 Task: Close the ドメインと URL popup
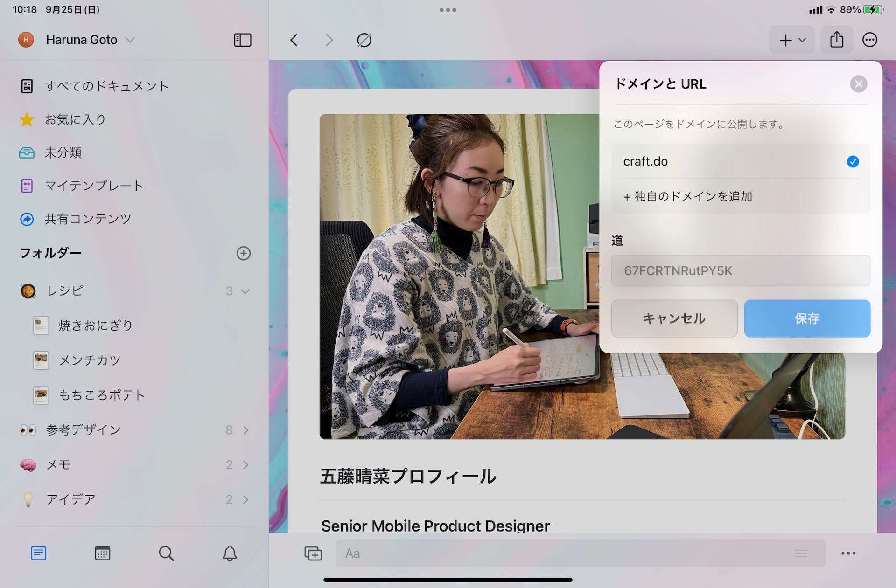pos(858,84)
